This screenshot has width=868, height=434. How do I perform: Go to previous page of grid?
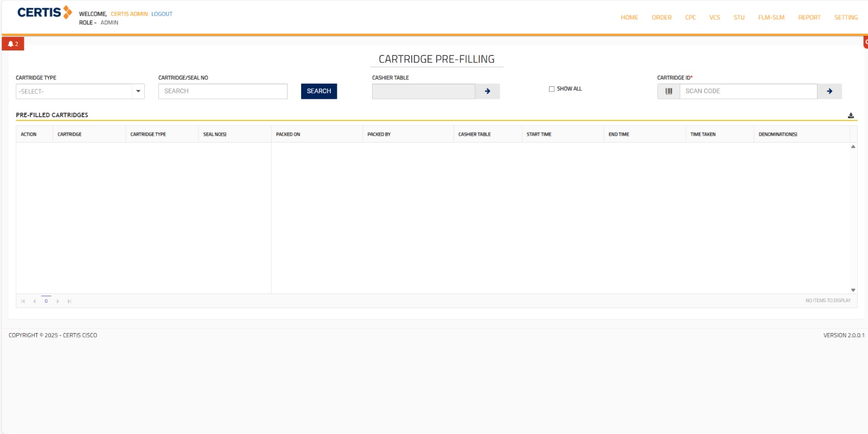click(34, 301)
